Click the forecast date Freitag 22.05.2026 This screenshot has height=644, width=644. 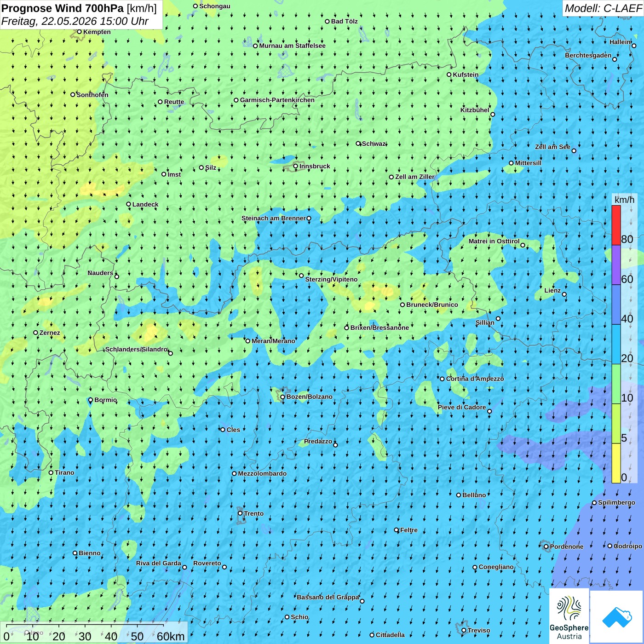coord(75,21)
